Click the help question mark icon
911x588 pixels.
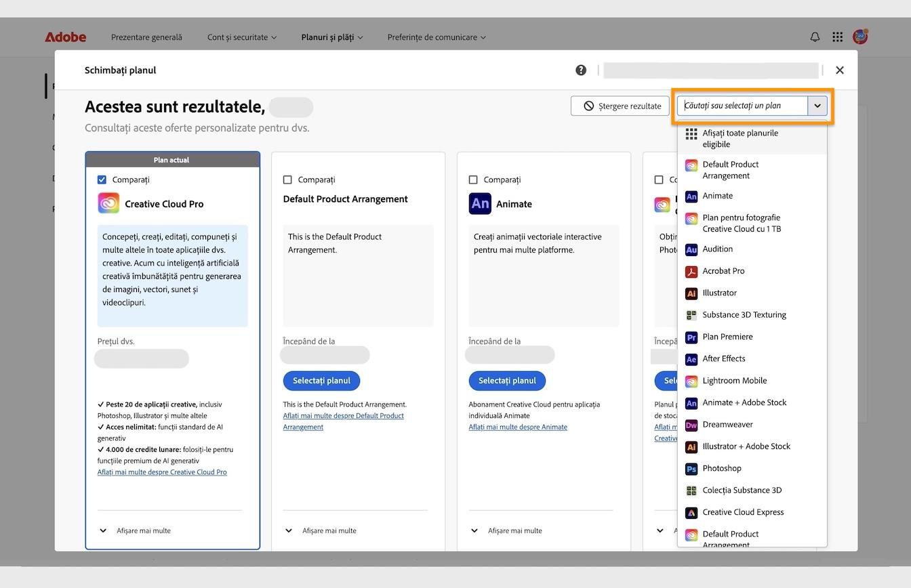click(581, 70)
